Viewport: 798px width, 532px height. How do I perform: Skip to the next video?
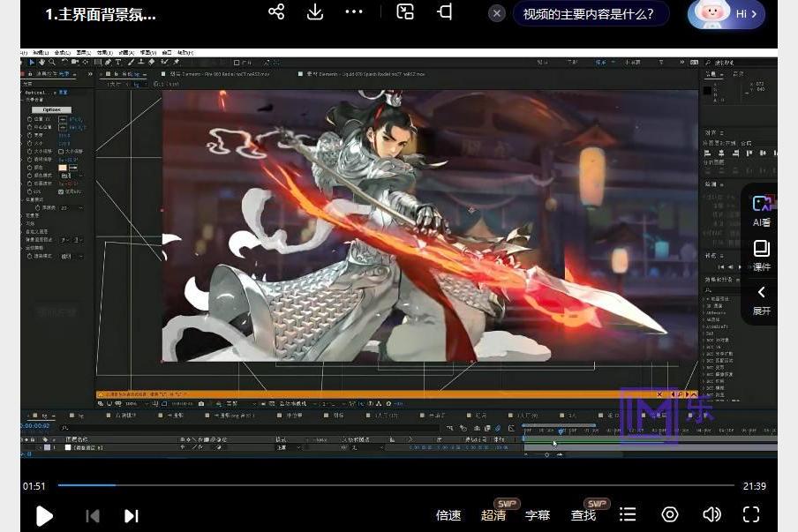(132, 516)
